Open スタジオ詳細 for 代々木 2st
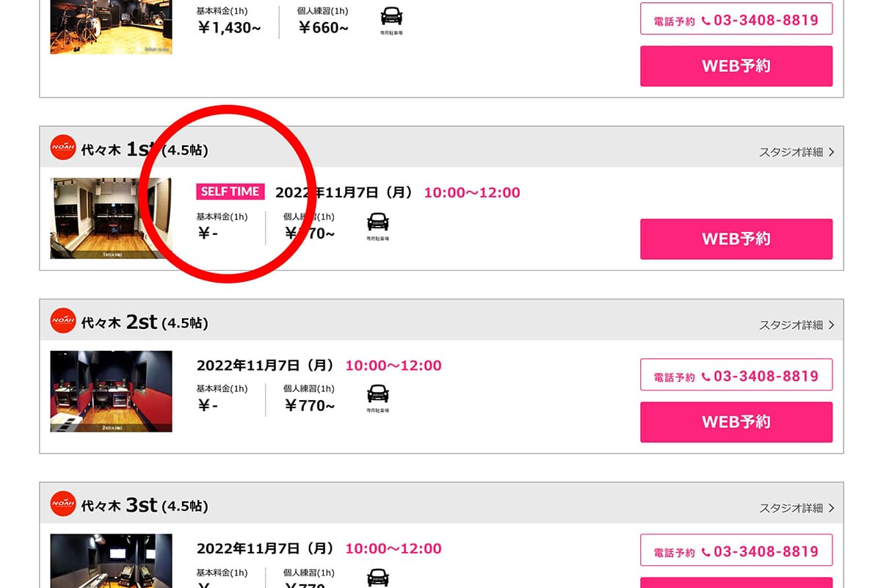Screen dimensions: 881x588 pos(797,324)
